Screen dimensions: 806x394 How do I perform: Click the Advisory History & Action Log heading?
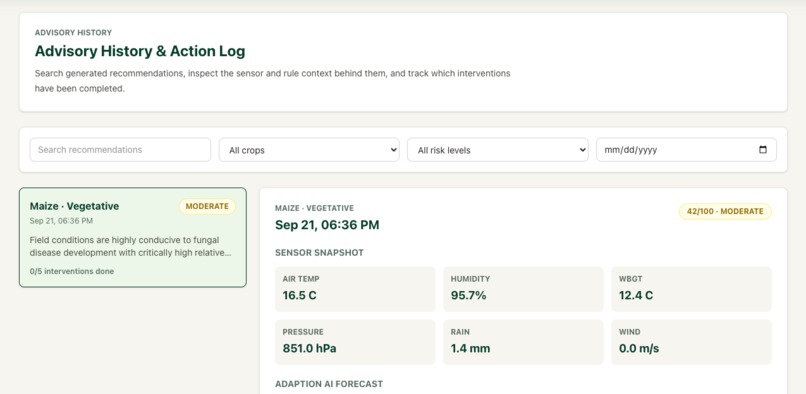pos(140,51)
